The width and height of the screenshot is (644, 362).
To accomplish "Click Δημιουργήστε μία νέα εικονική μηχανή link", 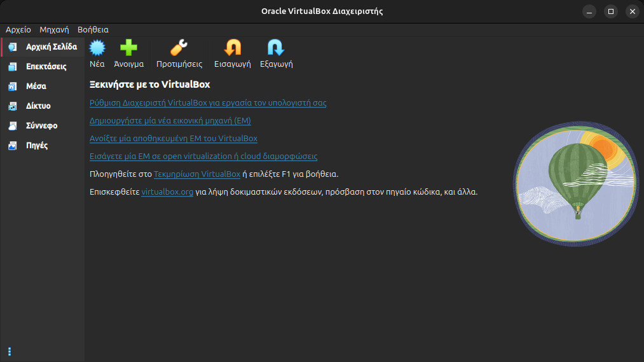I will pyautogui.click(x=170, y=121).
